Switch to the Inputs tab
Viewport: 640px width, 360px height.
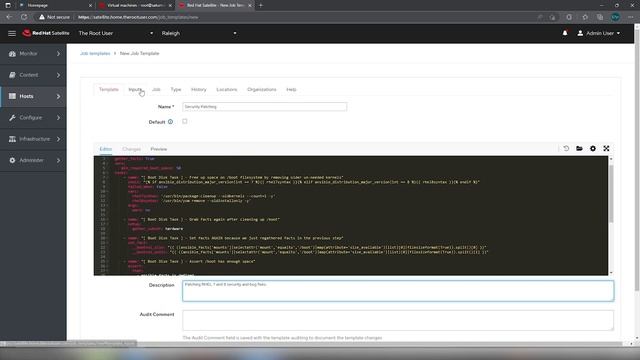coord(135,89)
